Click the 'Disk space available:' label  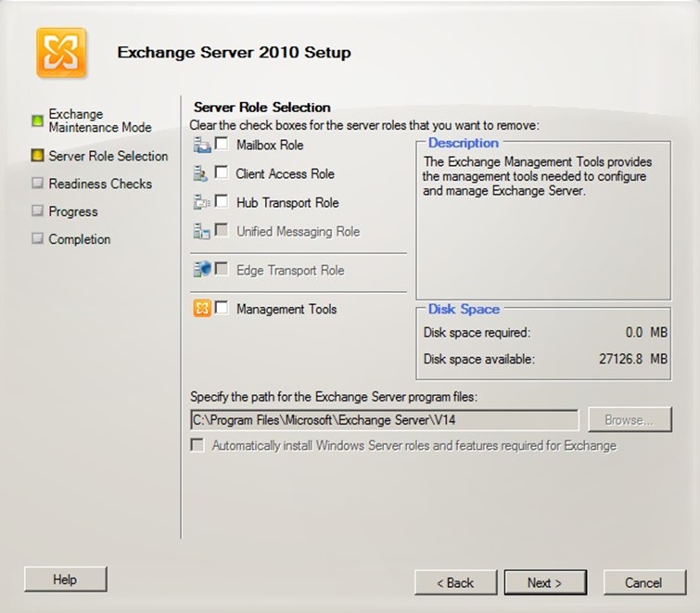(x=478, y=359)
